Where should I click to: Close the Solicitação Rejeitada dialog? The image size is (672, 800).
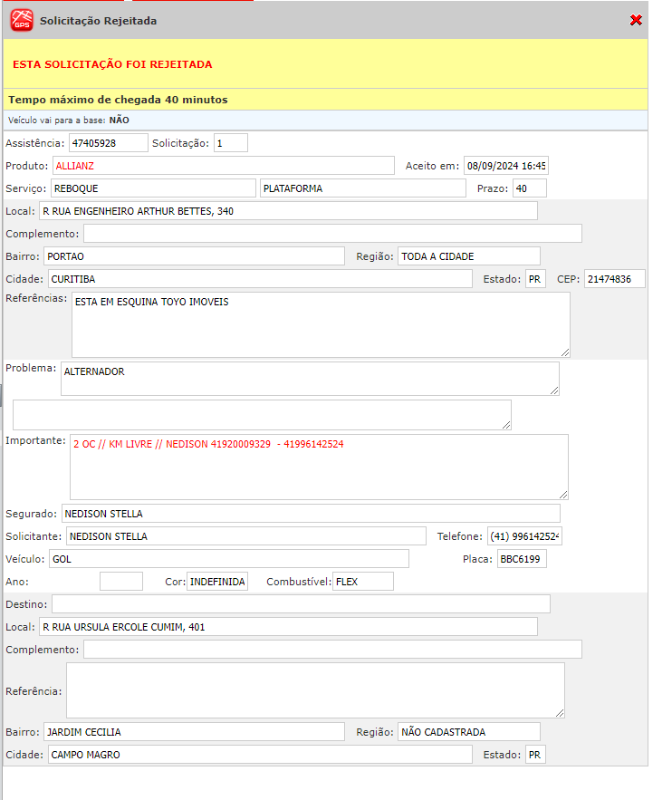click(636, 20)
